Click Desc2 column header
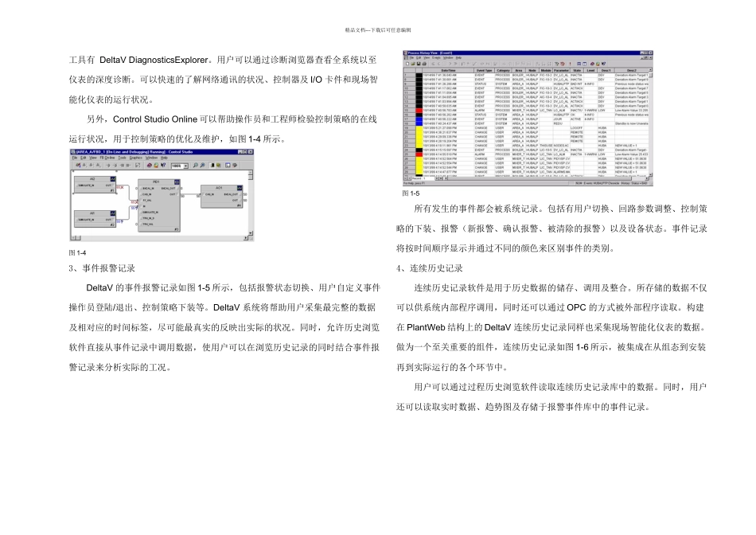756x535 pixels. pos(632,70)
